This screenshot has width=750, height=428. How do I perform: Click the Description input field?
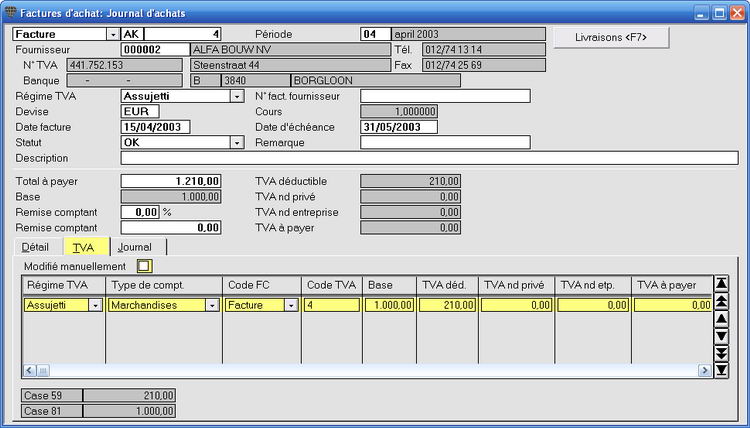430,158
